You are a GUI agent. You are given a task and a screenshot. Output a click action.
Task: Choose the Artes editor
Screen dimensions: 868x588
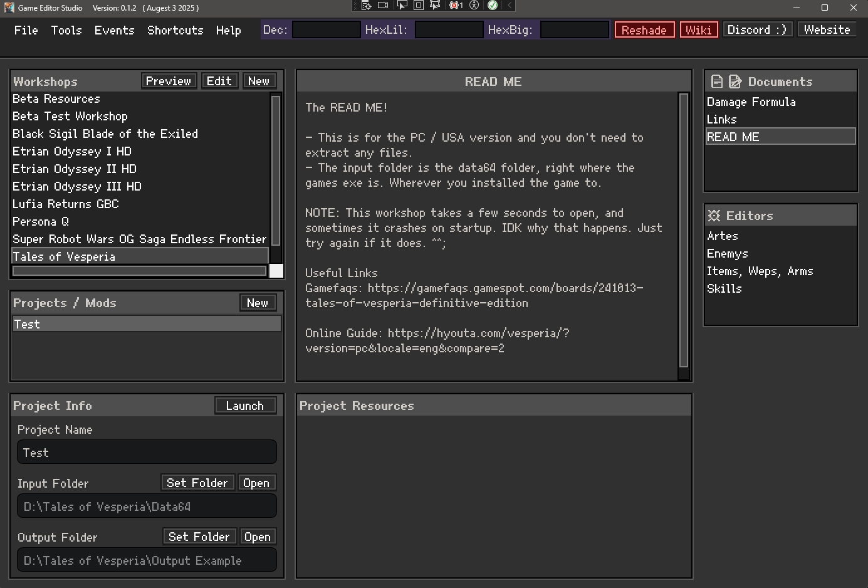point(722,236)
